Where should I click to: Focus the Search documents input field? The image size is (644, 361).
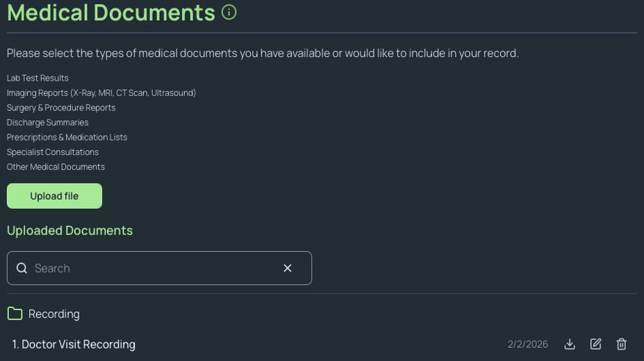click(x=153, y=268)
